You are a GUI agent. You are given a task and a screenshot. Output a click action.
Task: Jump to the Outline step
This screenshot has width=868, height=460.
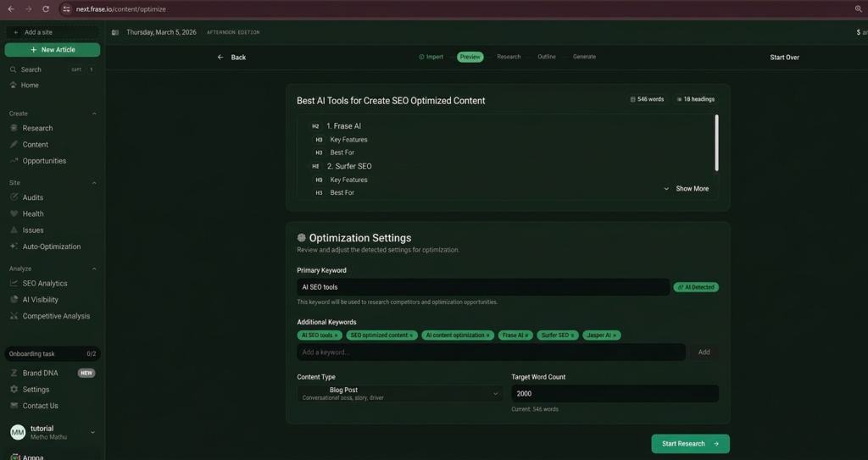pyautogui.click(x=547, y=57)
